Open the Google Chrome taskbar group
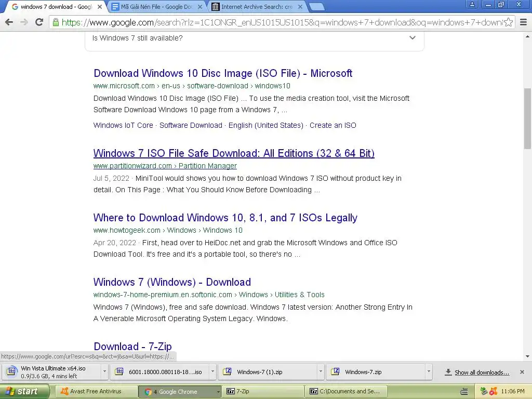This screenshot has width=532, height=399. pos(179,392)
